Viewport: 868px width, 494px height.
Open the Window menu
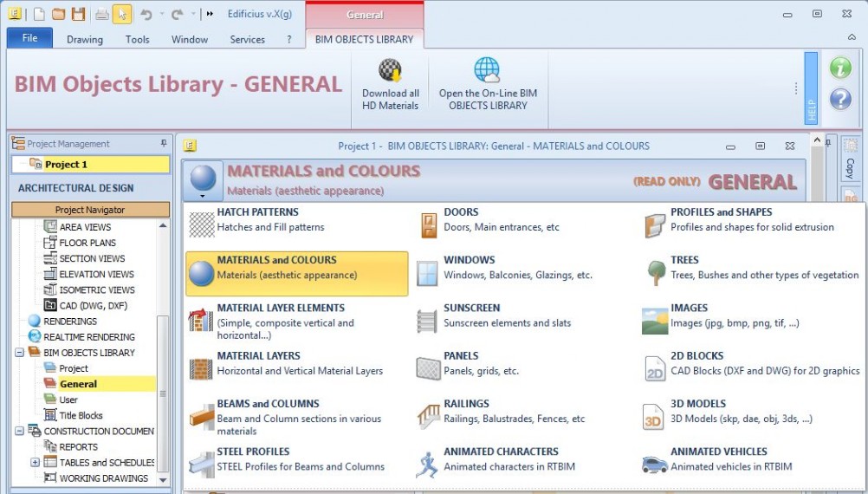190,39
